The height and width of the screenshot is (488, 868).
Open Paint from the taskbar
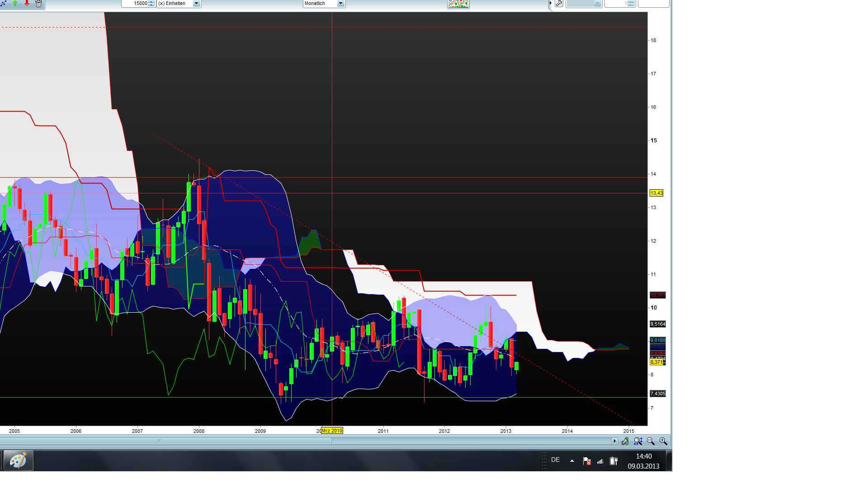click(x=19, y=461)
